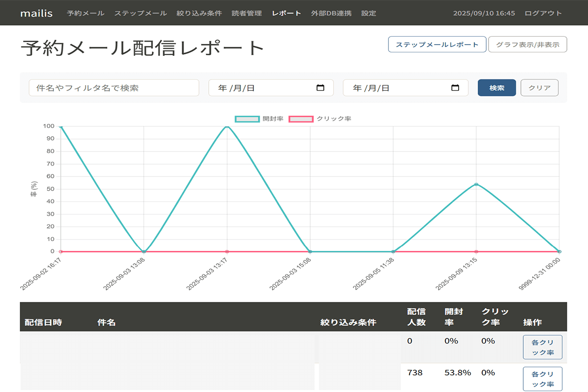Open 読者管理 from navigation bar
Viewport: 588px width, 392px height.
click(x=247, y=13)
